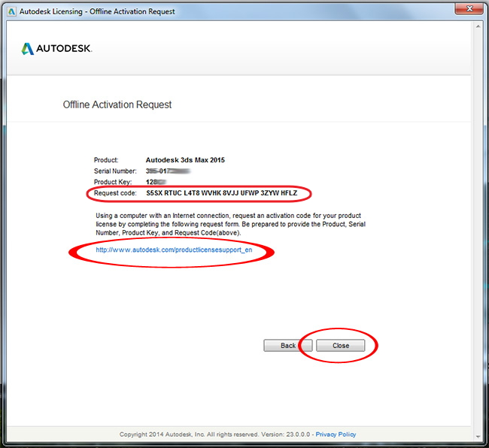Open the autodesk.com productlicensesupport_en link
The width and height of the screenshot is (489, 448).
pyautogui.click(x=174, y=250)
